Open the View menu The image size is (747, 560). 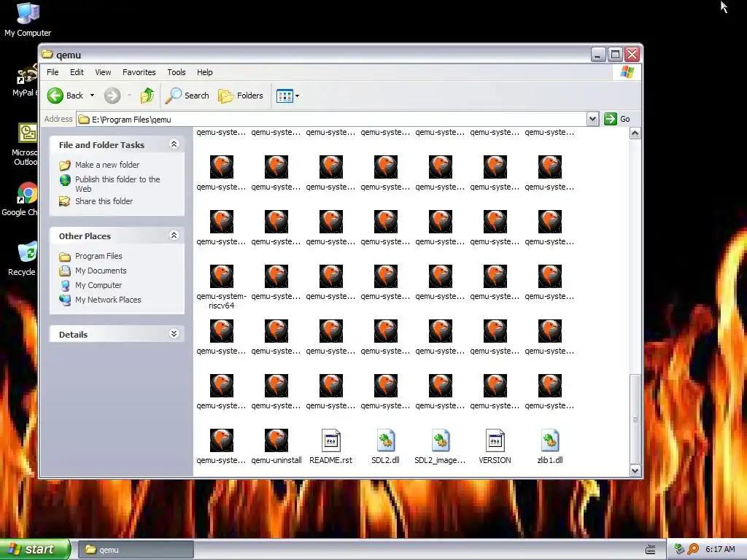(x=103, y=72)
